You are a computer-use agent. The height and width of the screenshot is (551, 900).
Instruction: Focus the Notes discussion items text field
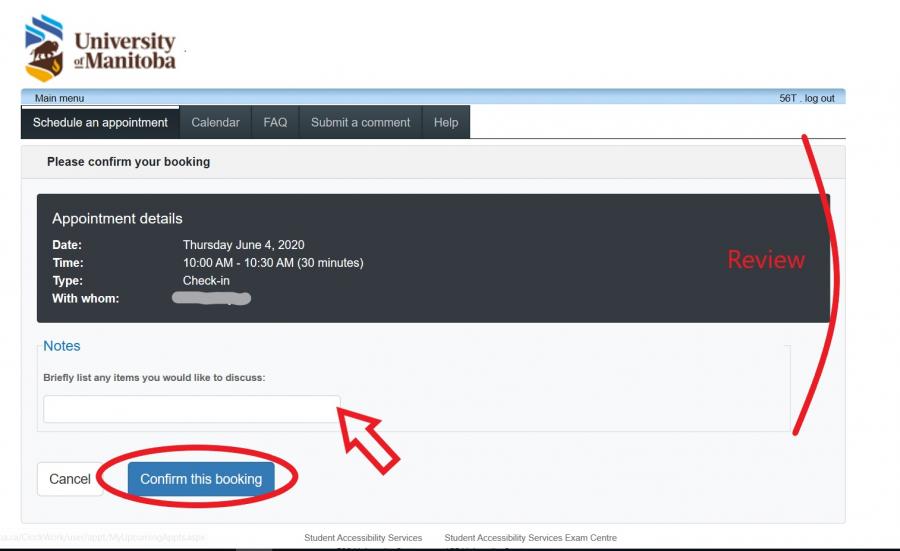[x=191, y=409]
